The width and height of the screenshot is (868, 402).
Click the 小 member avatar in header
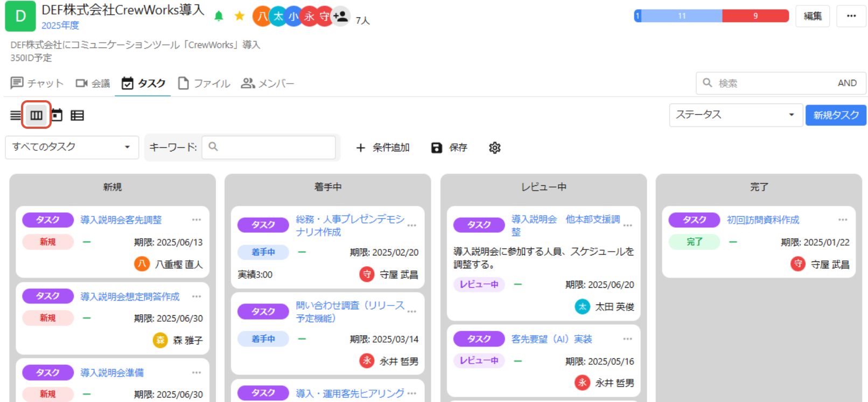293,16
